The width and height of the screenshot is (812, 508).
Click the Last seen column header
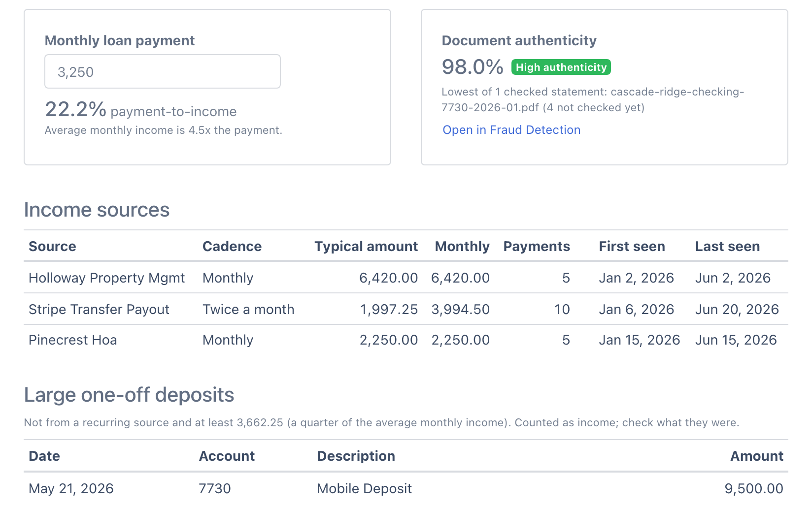click(x=727, y=246)
